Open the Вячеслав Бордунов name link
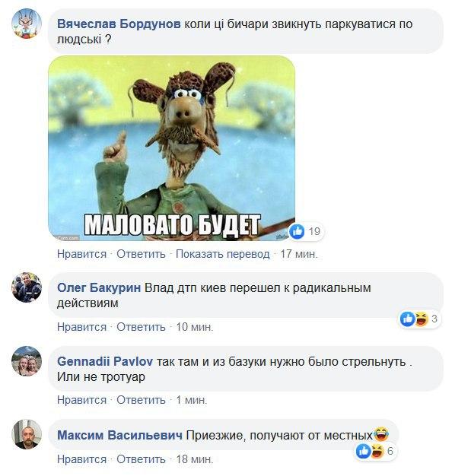This screenshot has width=471, height=476. coord(119,24)
